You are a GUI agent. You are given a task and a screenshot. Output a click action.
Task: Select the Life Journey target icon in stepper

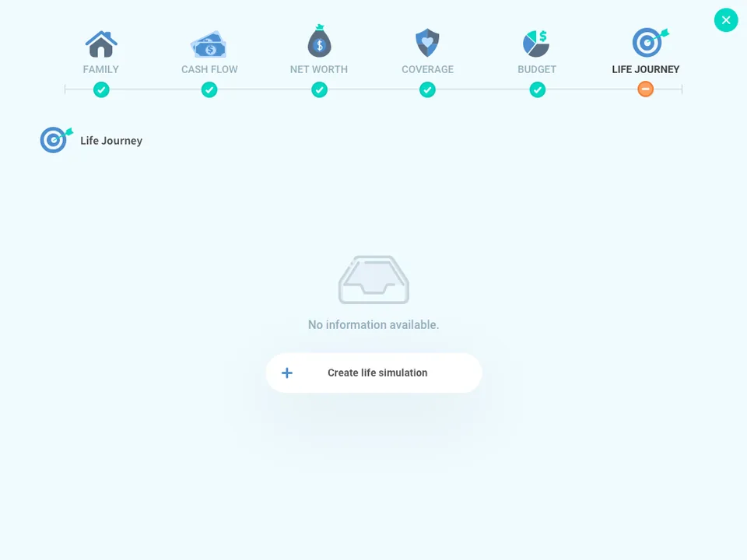(x=650, y=42)
